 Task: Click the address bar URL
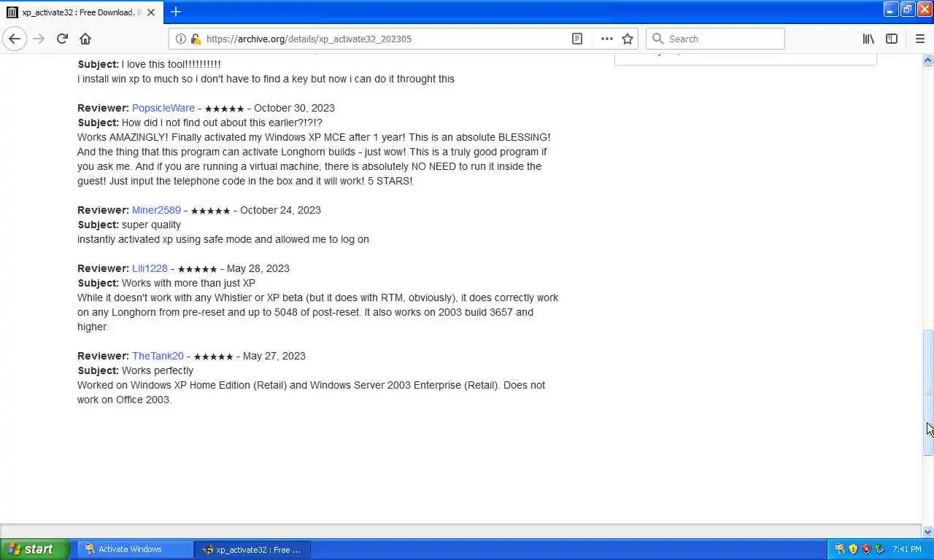(x=309, y=39)
